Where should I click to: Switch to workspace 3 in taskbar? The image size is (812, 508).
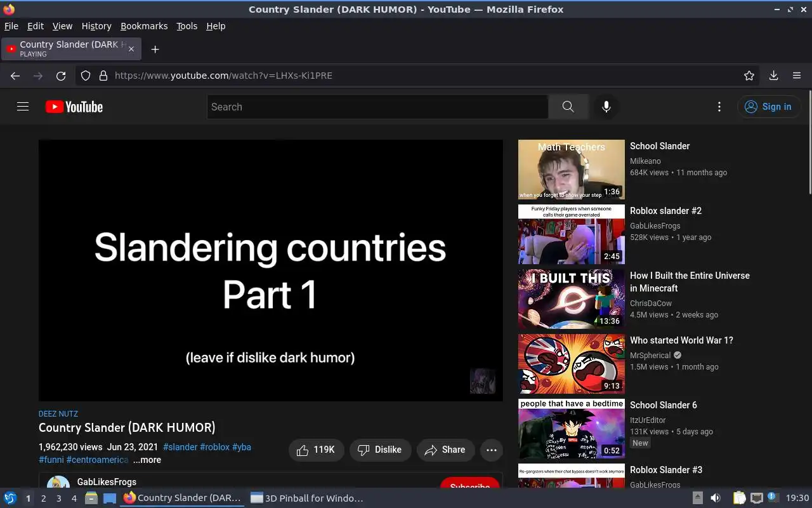tap(58, 498)
